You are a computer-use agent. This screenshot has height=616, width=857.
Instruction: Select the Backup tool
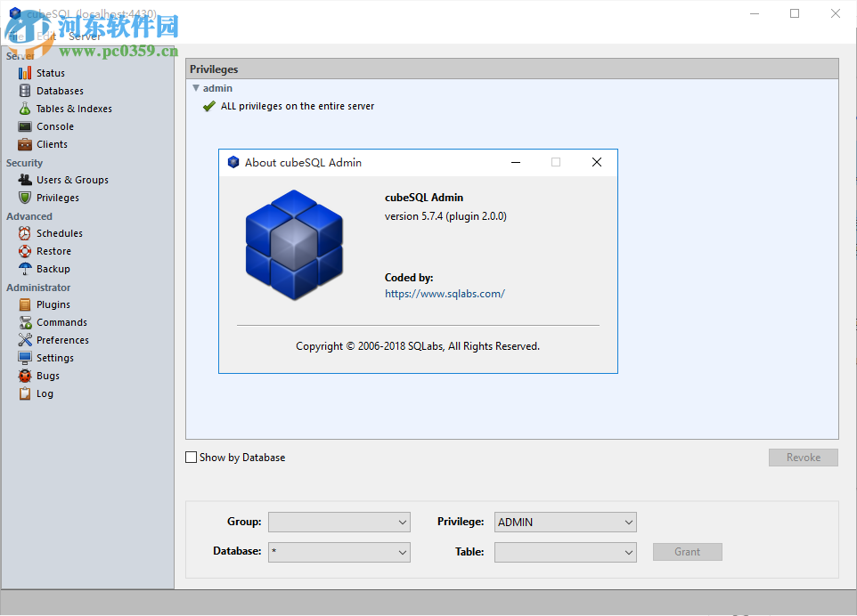(x=52, y=268)
